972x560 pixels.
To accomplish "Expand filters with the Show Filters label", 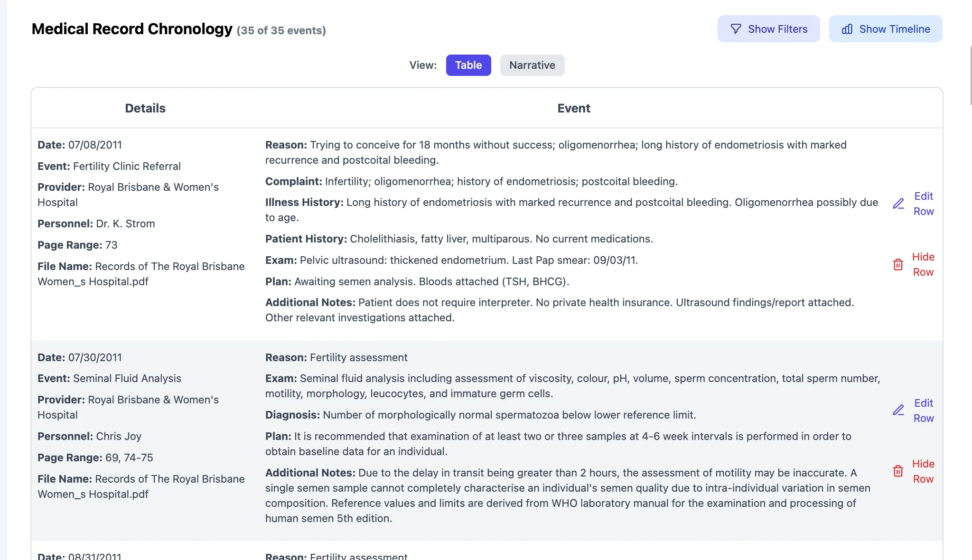I will coord(777,29).
